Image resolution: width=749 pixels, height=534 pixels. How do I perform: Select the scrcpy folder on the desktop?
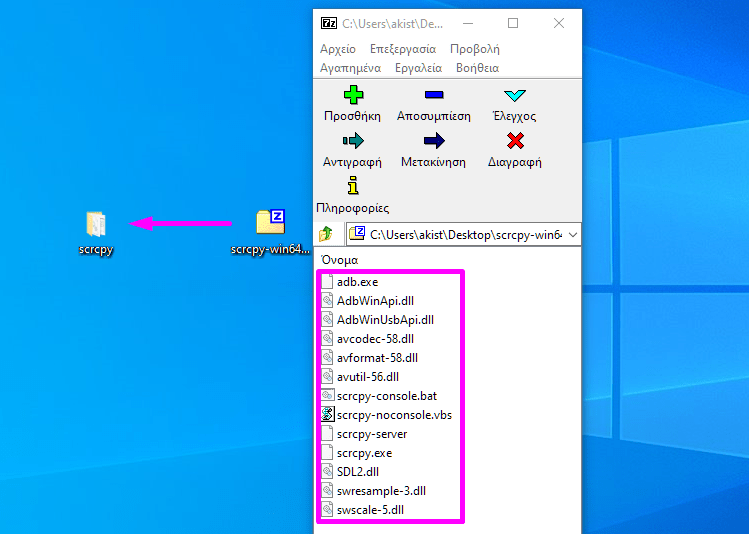(96, 233)
